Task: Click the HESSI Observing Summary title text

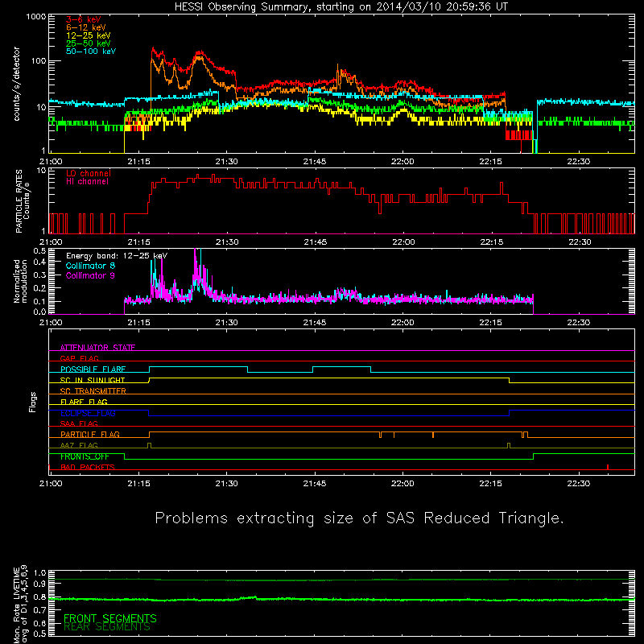Action: coord(341,7)
